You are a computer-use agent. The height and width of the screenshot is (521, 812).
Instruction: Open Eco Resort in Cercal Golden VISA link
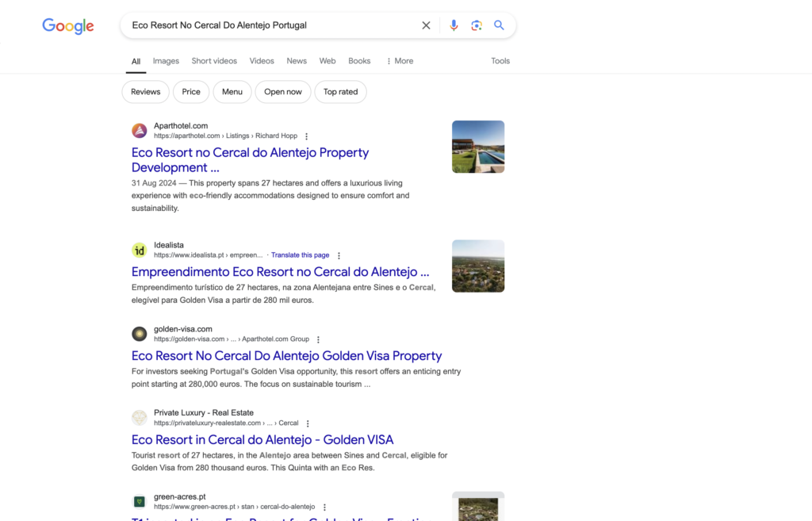click(262, 439)
